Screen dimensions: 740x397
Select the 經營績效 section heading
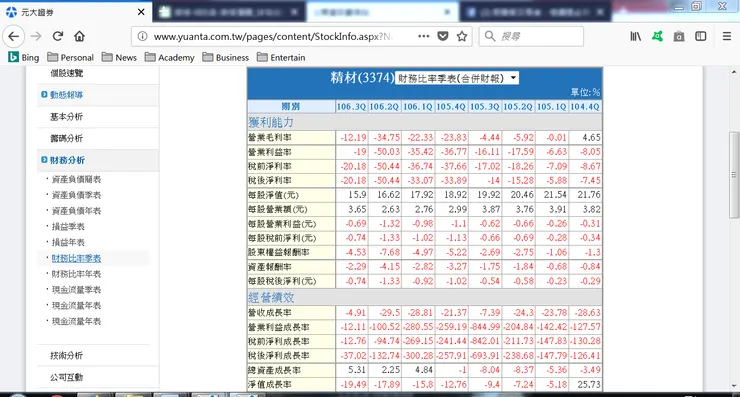(x=271, y=297)
